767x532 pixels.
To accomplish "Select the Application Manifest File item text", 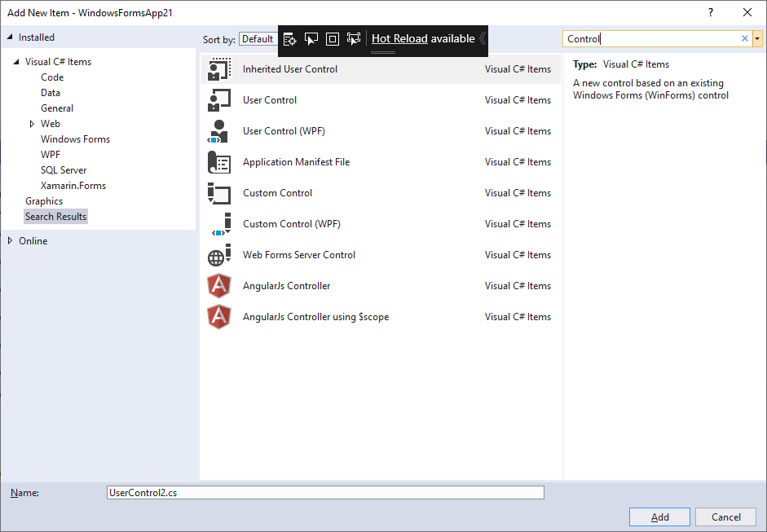I will 297,162.
